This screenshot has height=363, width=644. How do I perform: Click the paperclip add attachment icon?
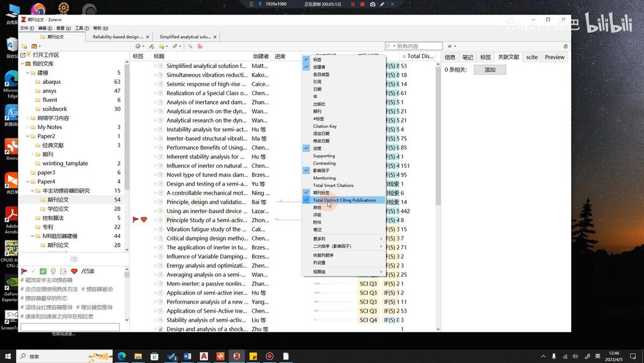tap(175, 46)
